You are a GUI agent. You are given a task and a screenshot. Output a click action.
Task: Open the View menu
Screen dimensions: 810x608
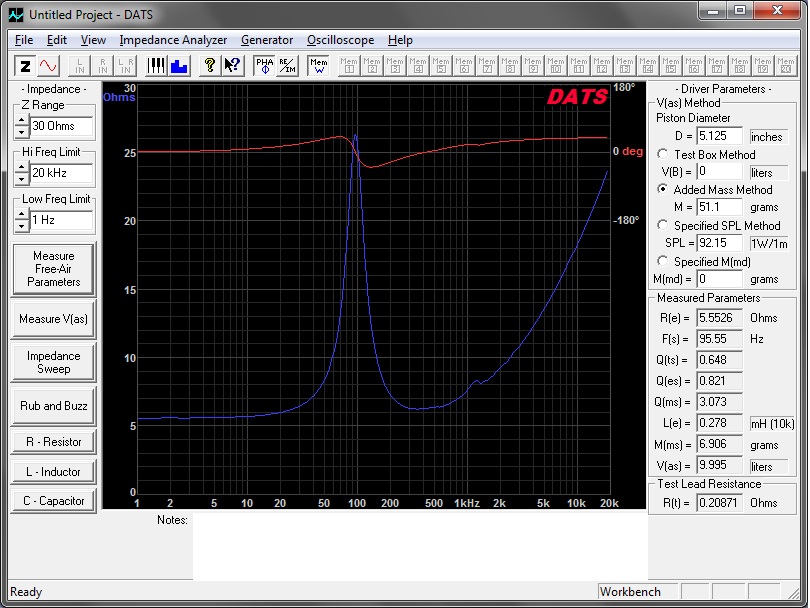(x=93, y=40)
